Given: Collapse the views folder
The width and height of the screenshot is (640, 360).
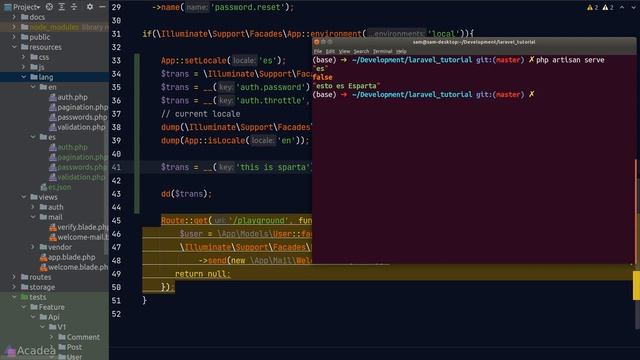Looking at the screenshot, I should (x=24, y=197).
